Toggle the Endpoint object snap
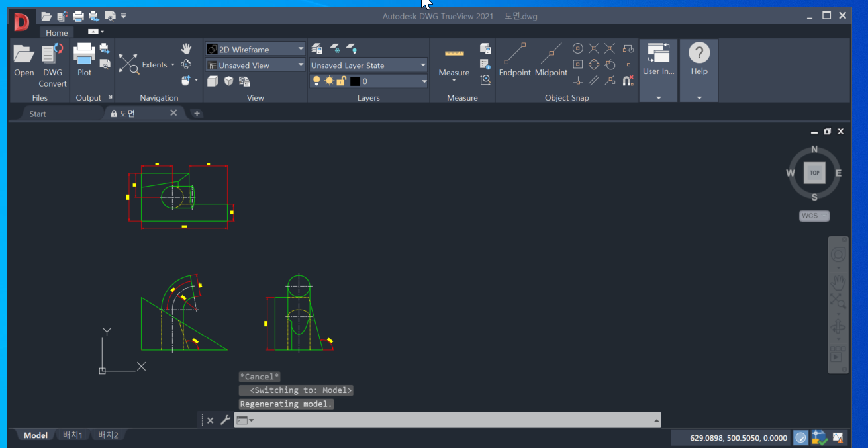The width and height of the screenshot is (868, 448). point(515,61)
